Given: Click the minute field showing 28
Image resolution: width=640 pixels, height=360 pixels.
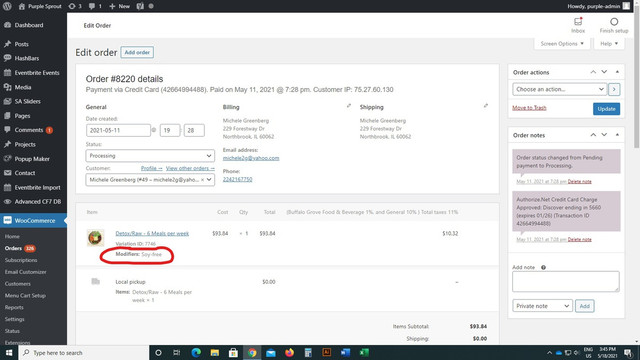Looking at the screenshot, I should point(194,130).
